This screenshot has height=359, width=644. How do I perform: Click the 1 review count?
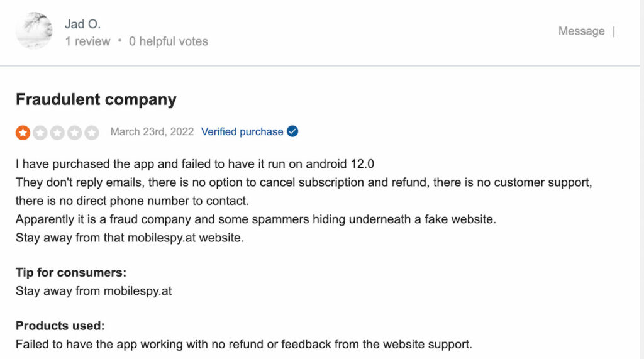pyautogui.click(x=87, y=41)
